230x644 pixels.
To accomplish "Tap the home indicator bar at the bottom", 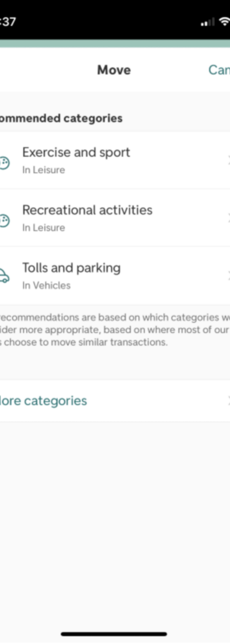I will click(x=114, y=633).
